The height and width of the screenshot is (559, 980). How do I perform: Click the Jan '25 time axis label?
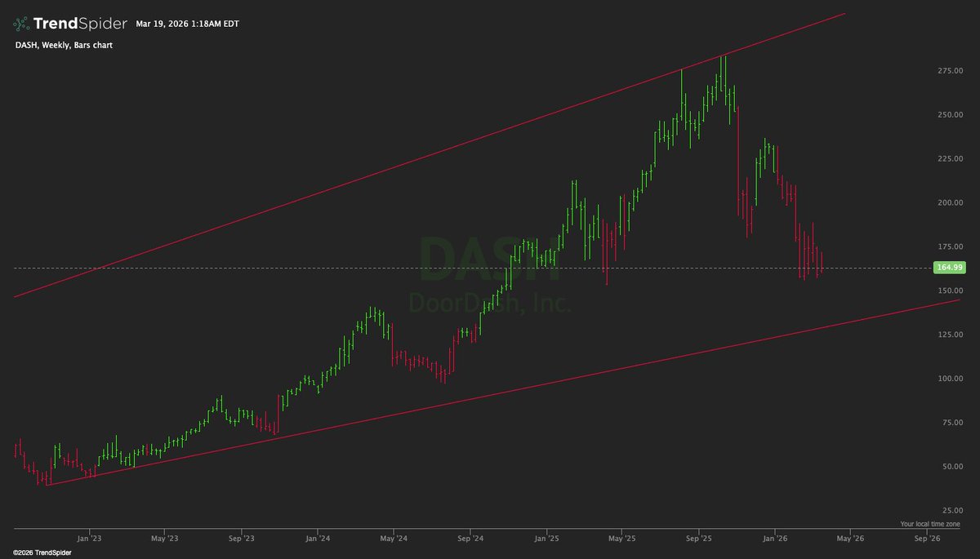[546, 539]
